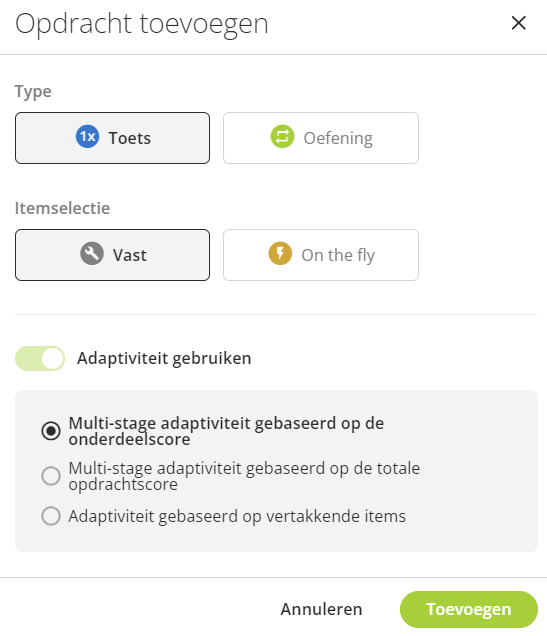Click the grey wrench icon on Vast

[92, 254]
